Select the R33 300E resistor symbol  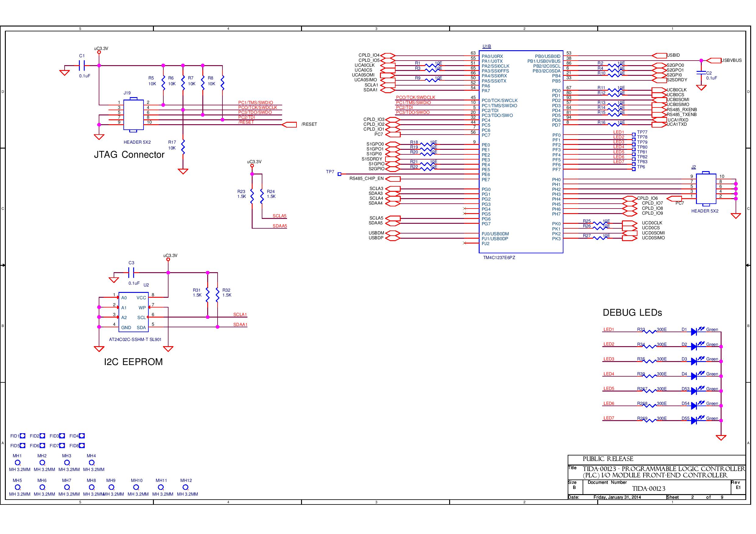649,332
